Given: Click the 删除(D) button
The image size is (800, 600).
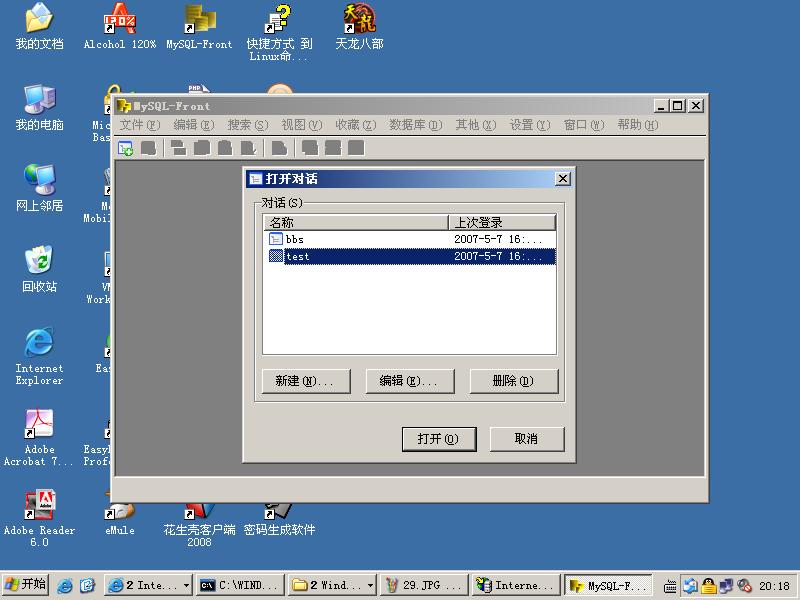Looking at the screenshot, I should tap(514, 381).
